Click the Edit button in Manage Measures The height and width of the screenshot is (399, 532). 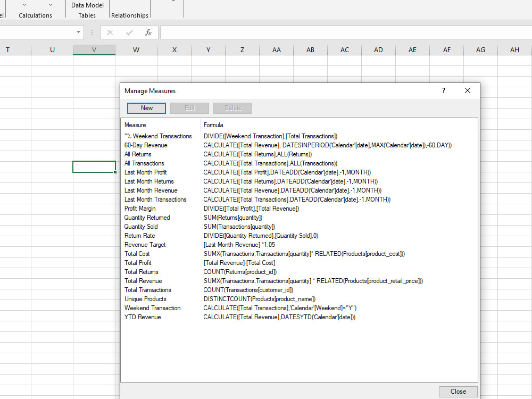189,108
